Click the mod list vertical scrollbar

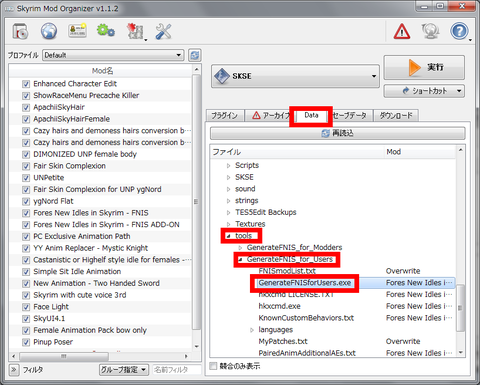tap(196, 202)
